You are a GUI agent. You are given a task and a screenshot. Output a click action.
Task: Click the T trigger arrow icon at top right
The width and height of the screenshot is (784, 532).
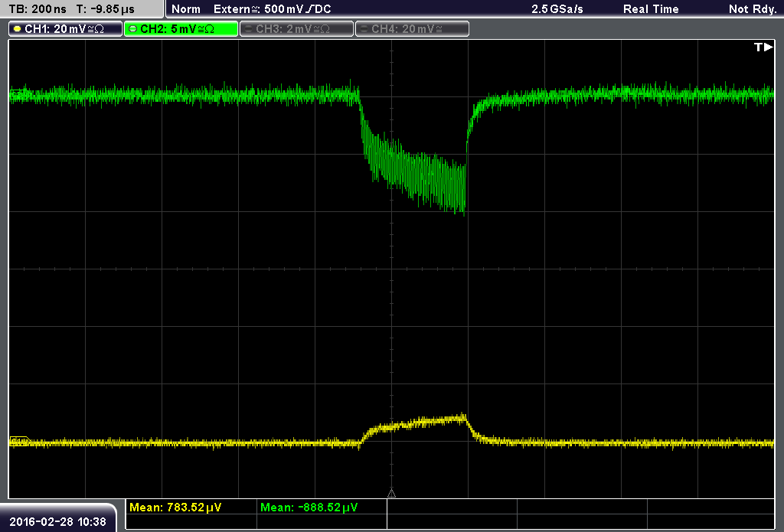[x=763, y=47]
